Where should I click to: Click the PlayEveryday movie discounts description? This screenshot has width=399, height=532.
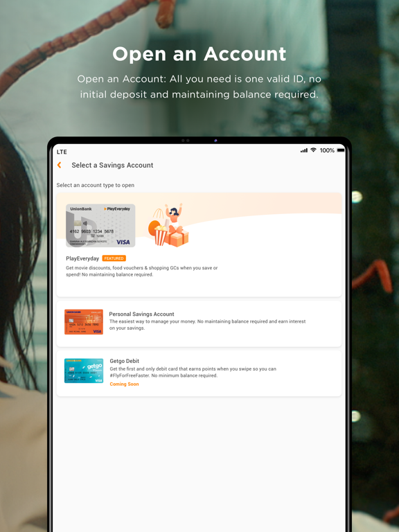(x=142, y=271)
